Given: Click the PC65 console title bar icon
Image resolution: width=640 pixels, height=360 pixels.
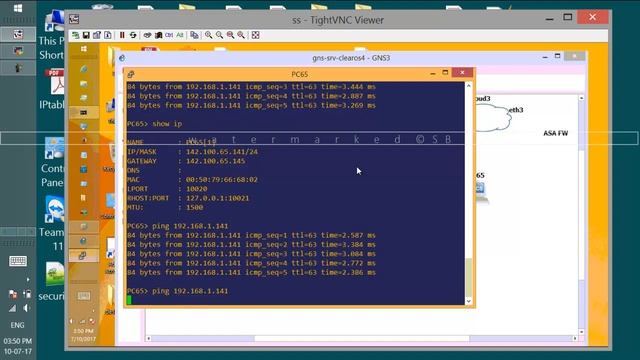Looking at the screenshot, I should point(131,74).
